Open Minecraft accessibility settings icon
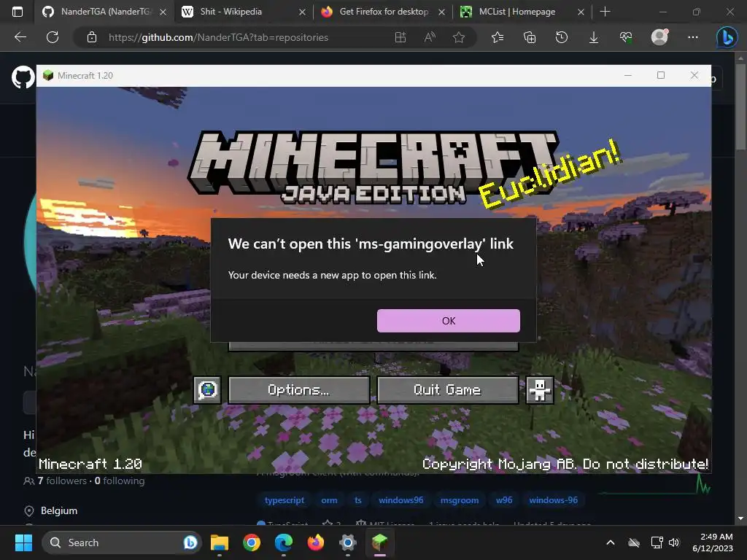The width and height of the screenshot is (747, 560). [539, 390]
